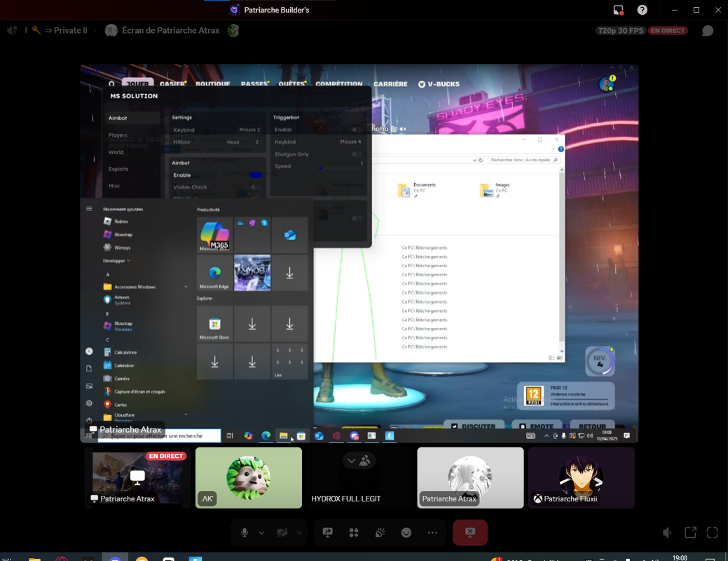This screenshot has width=728, height=561.
Task: Open the Images folder in Explorer
Action: tap(495, 190)
